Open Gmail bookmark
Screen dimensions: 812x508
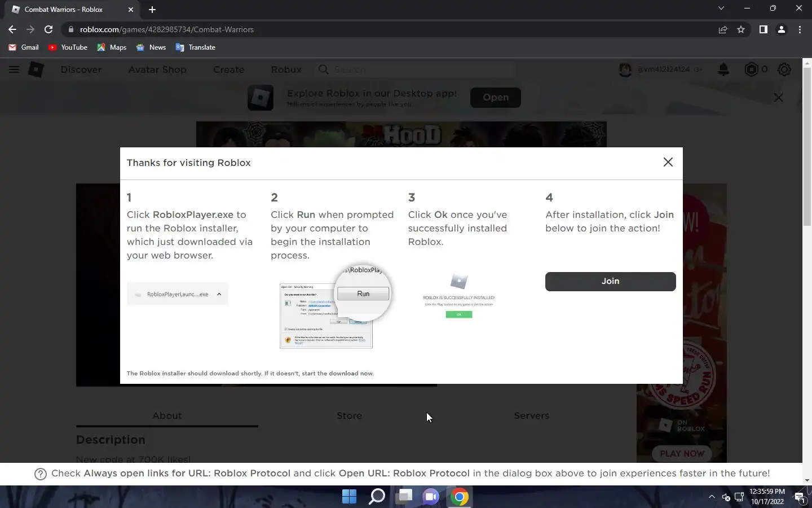[24, 47]
